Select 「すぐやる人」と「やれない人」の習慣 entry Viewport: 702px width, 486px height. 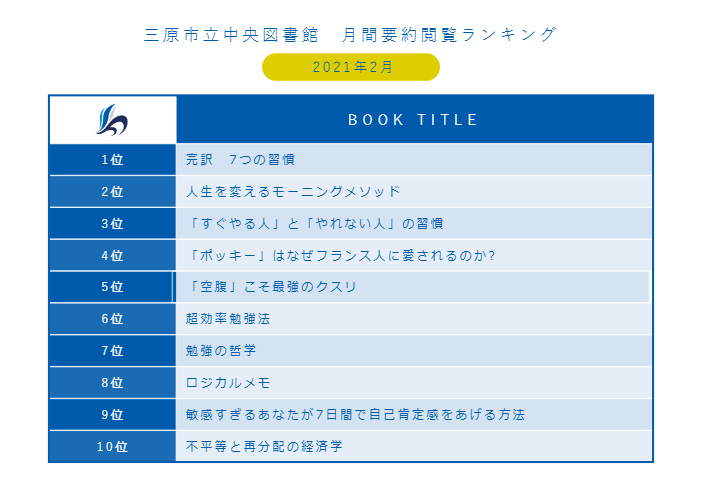pyautogui.click(x=315, y=223)
